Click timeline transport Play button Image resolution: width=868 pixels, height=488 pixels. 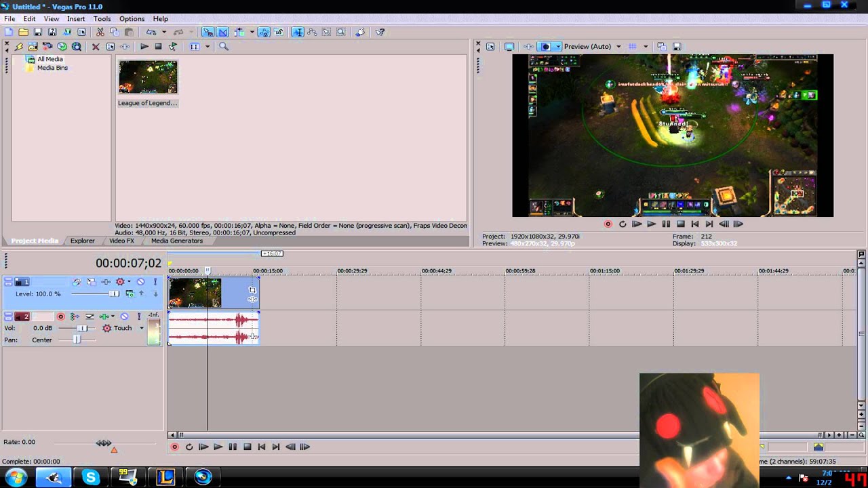(x=218, y=447)
